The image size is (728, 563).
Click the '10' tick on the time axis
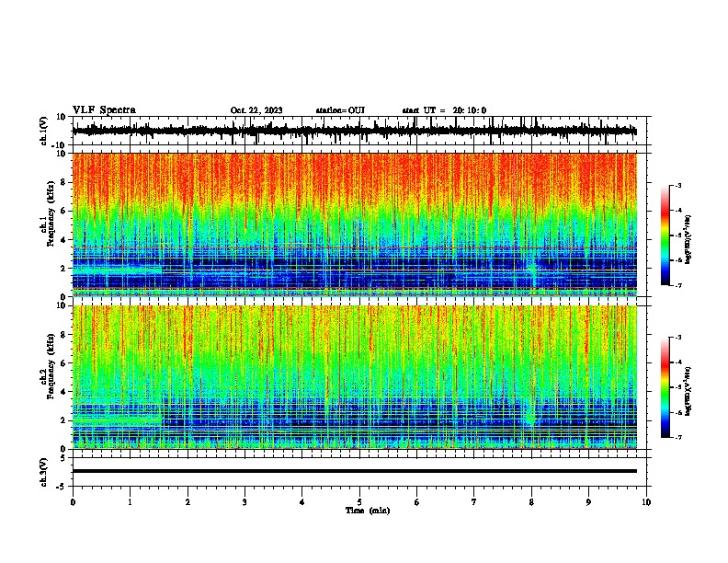646,502
